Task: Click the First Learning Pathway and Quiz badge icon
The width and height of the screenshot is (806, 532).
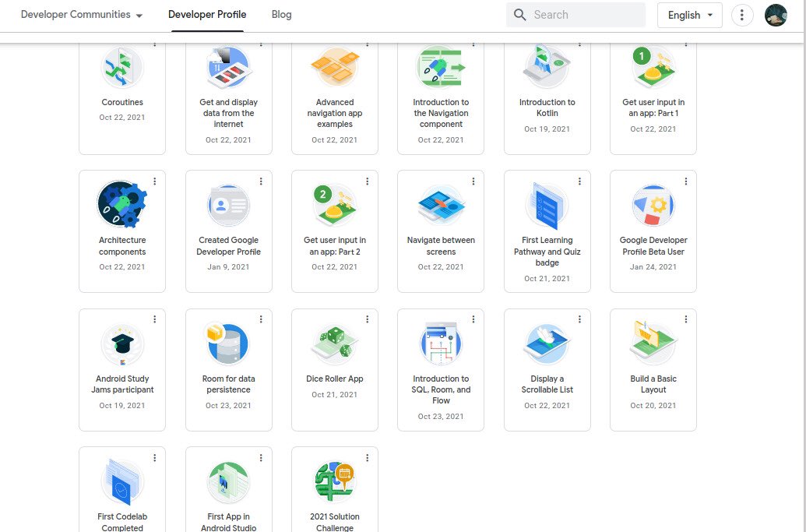Action: [x=547, y=206]
